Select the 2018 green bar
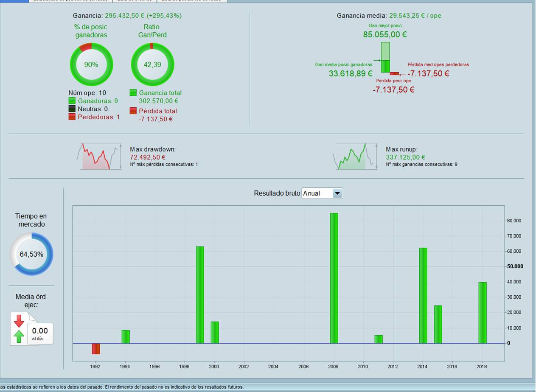The width and height of the screenshot is (536, 392). click(x=483, y=313)
